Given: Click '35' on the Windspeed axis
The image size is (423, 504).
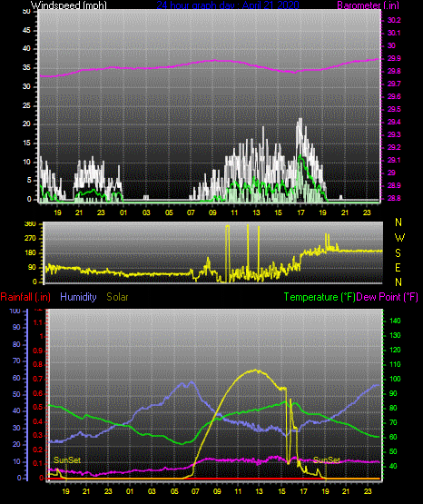Looking at the screenshot, I should pos(26,68).
